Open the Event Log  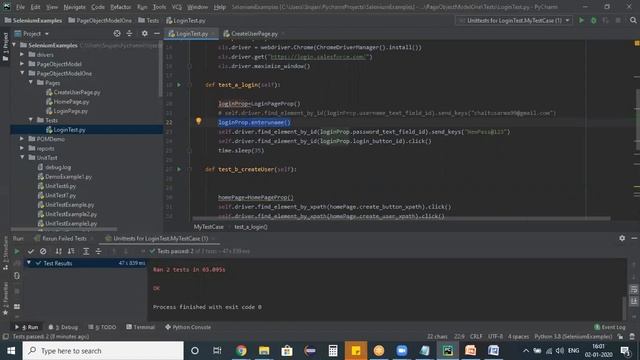[x=610, y=327]
